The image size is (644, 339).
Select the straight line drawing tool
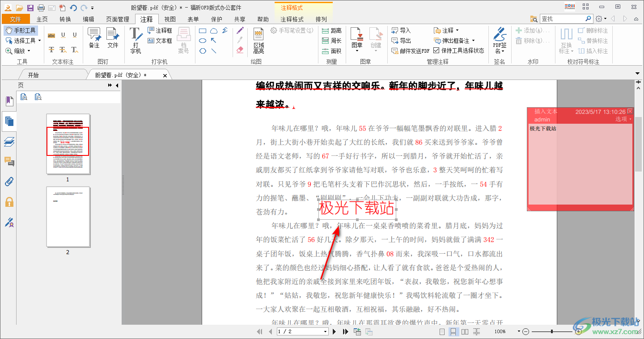214,50
